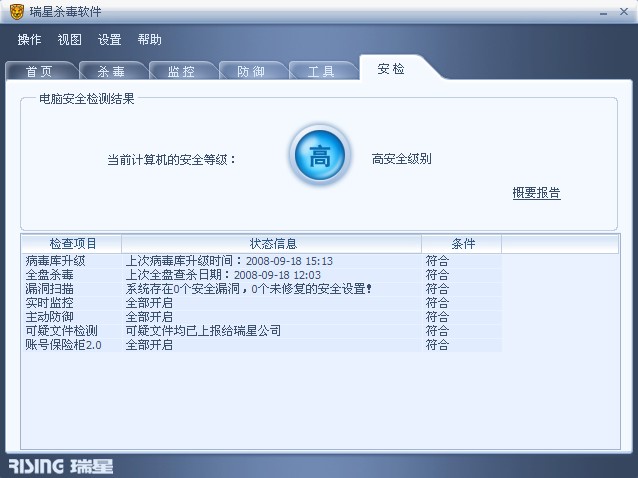Select the 可疑文件检测 row
This screenshot has height=478, width=638.
(262, 331)
